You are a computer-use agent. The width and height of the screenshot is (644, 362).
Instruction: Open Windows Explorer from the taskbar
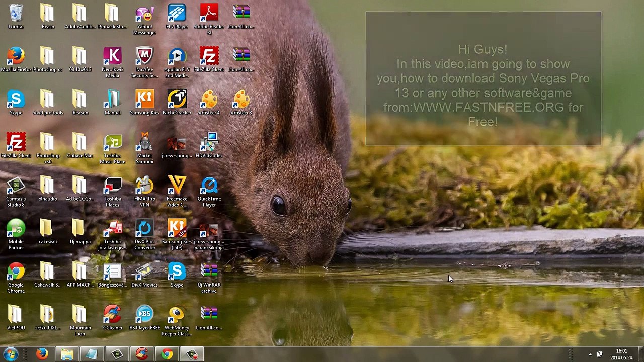(67, 354)
